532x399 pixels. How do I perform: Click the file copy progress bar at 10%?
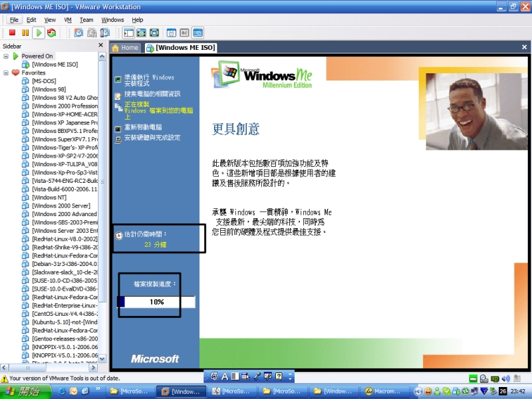[x=156, y=302]
